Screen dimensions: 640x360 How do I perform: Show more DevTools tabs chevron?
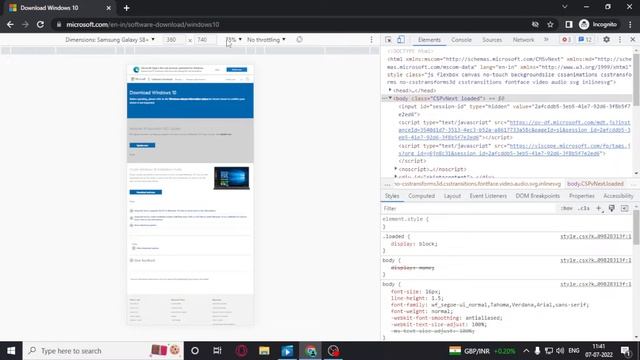(546, 40)
